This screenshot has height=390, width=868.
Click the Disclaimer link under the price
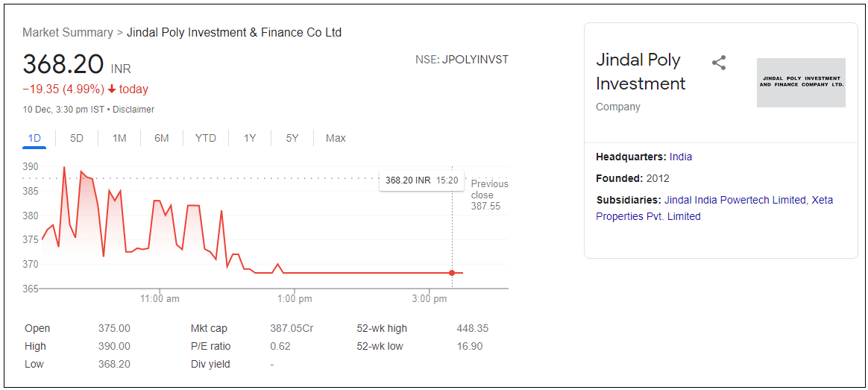(x=133, y=110)
